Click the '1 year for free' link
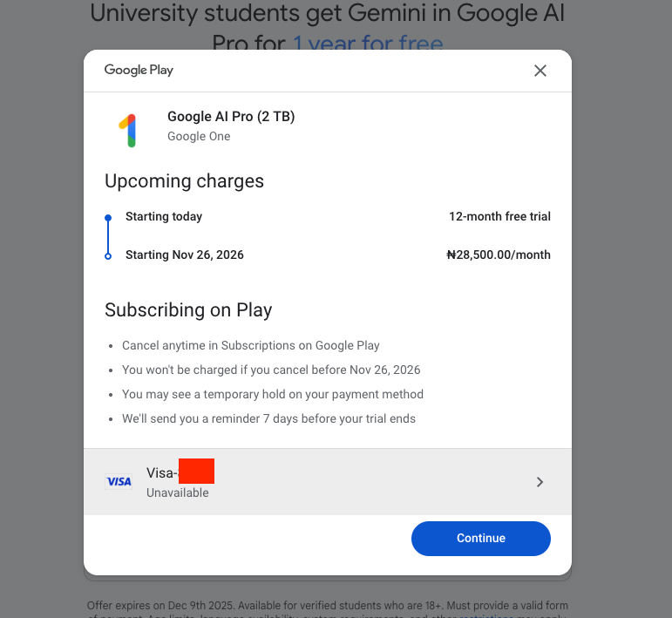Image resolution: width=672 pixels, height=618 pixels. pos(368,44)
